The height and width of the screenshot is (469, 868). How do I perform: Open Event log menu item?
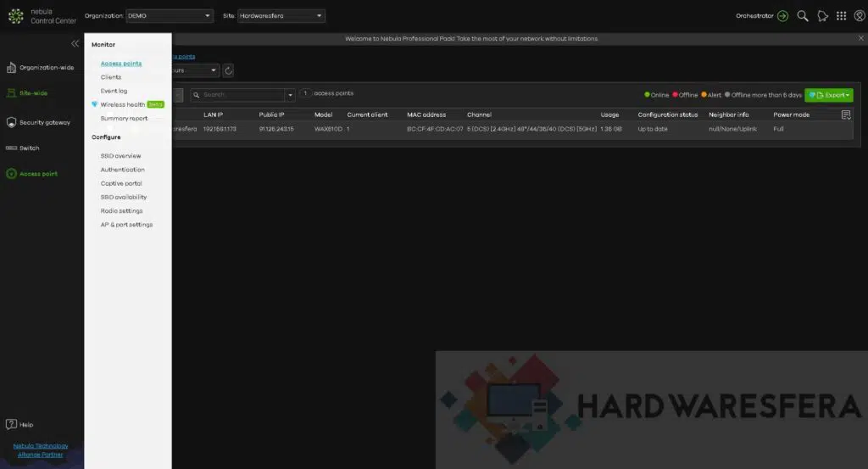click(x=114, y=91)
